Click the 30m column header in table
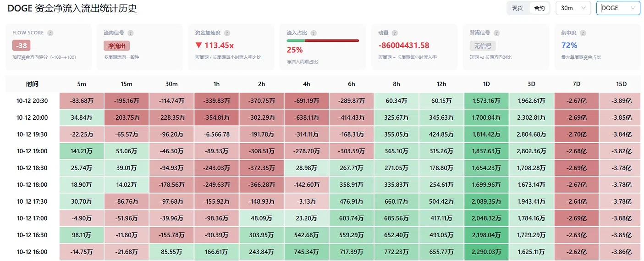Viewport: 644px width, 261px height. coord(171,84)
